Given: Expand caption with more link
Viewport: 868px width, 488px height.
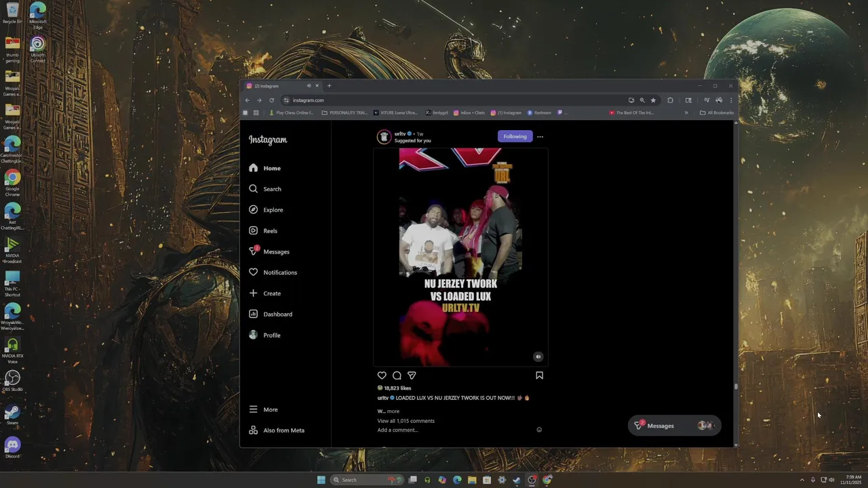Looking at the screenshot, I should coord(393,411).
